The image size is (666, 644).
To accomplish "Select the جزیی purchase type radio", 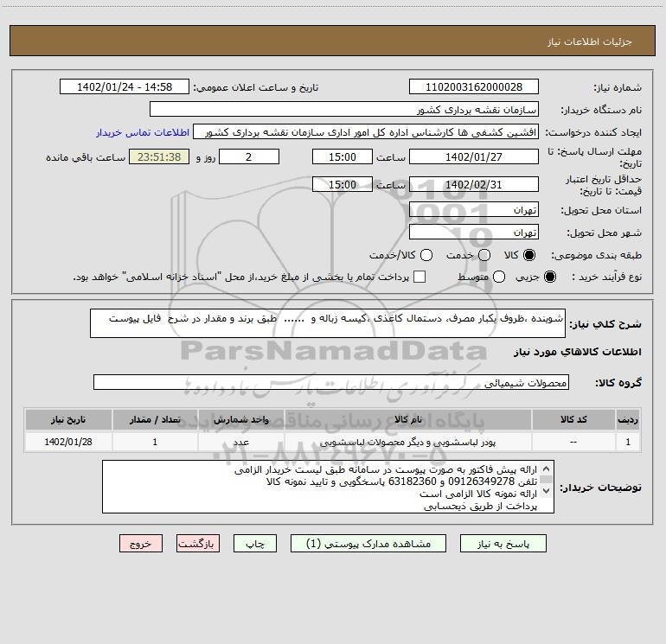I will point(550,277).
